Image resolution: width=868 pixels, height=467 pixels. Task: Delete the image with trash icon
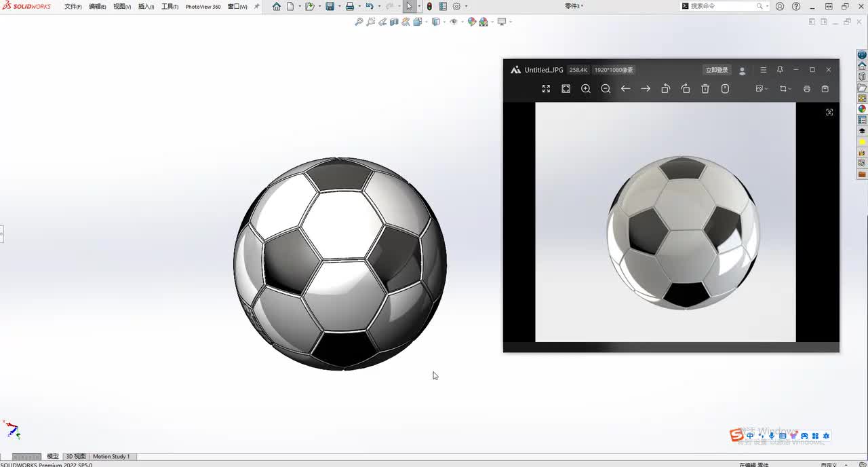tap(705, 89)
